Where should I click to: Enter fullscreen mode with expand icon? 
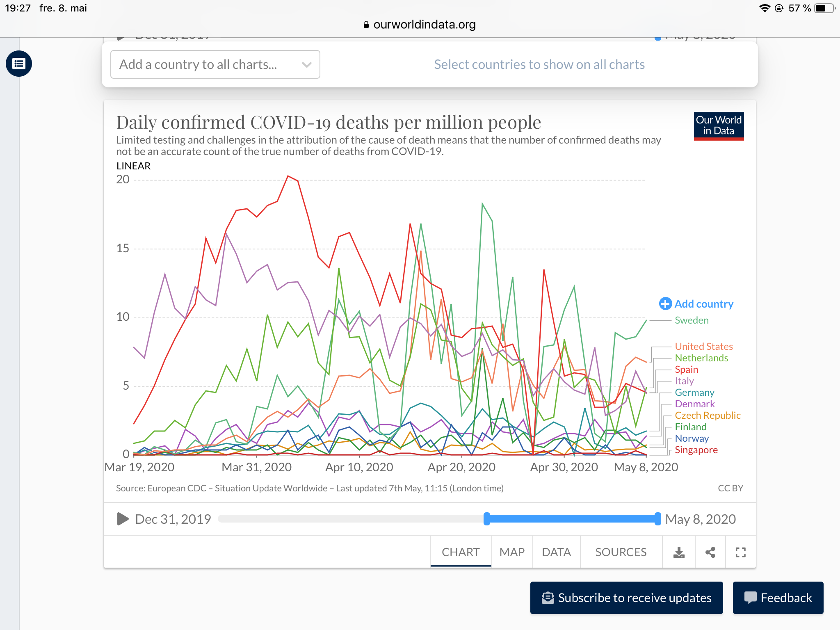(740, 552)
